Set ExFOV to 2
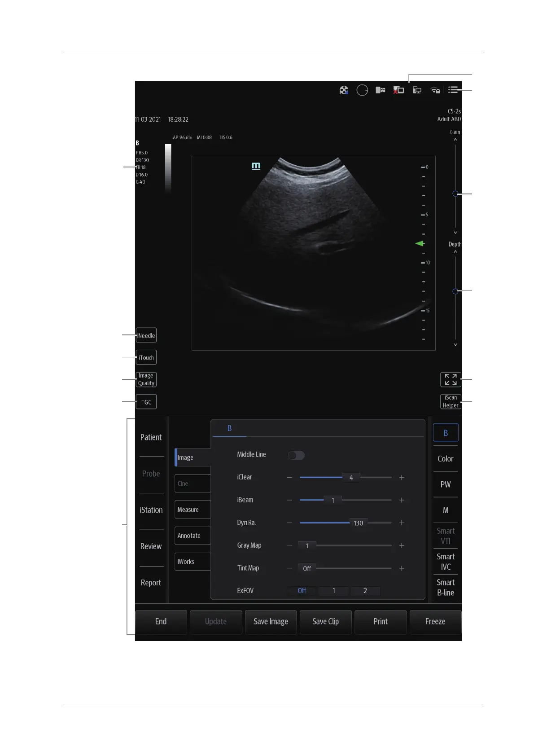534x756 pixels. tap(365, 591)
